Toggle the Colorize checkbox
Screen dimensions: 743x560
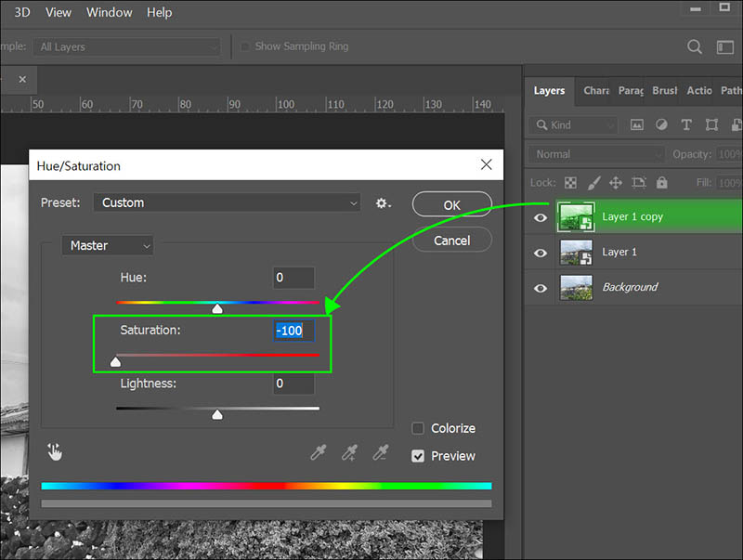coord(418,428)
